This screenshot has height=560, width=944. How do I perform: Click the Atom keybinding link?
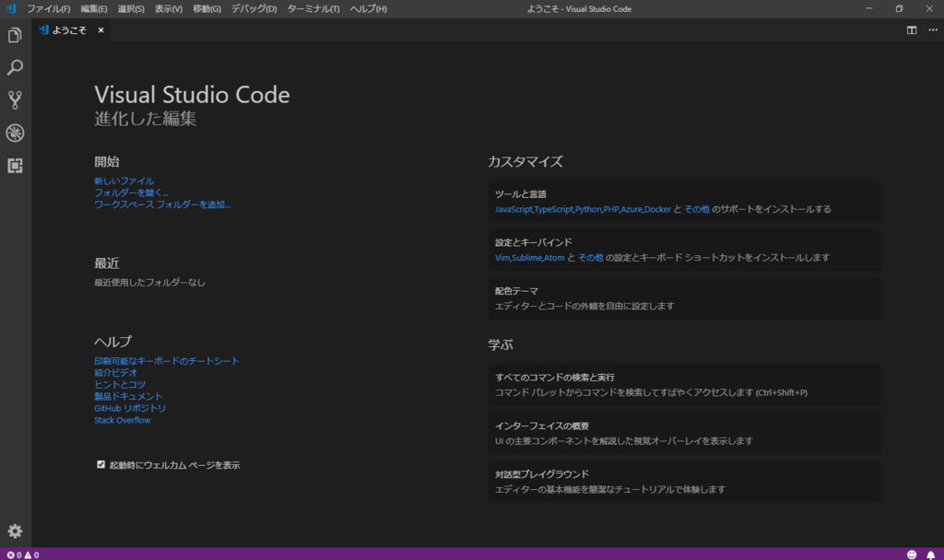point(554,258)
